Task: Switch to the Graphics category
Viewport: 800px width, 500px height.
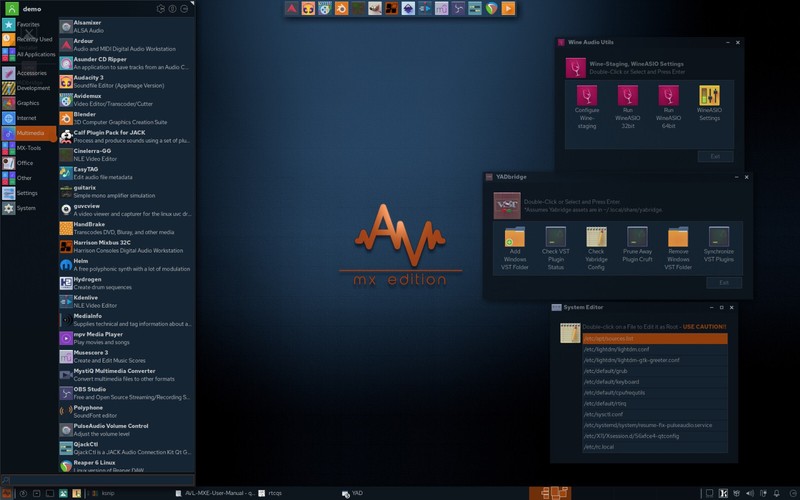Action: [29, 103]
